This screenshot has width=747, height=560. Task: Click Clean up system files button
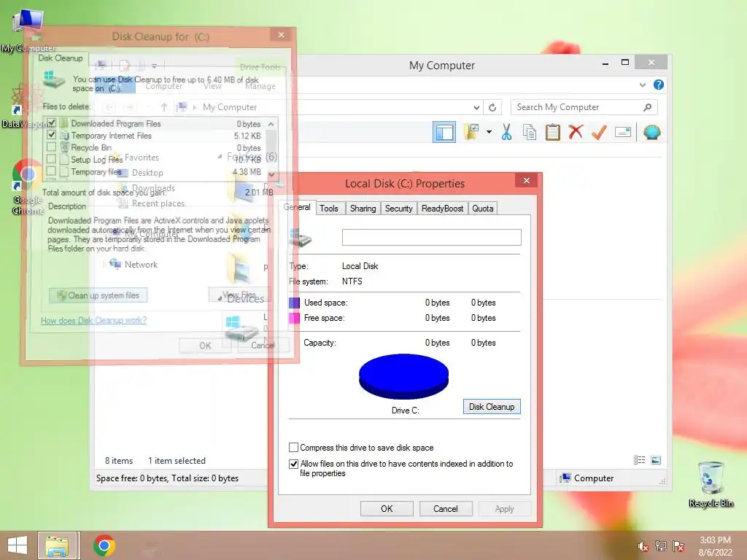(x=98, y=295)
